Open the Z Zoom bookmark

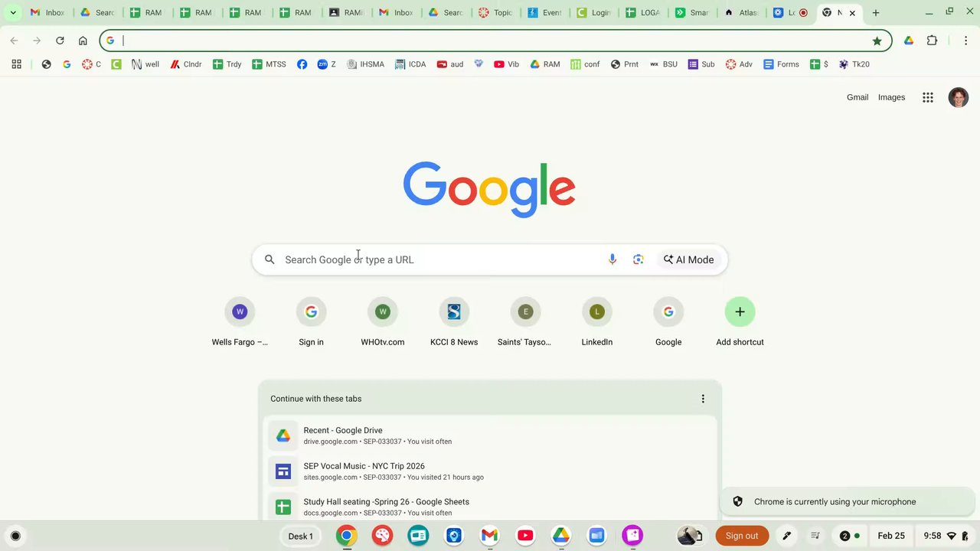click(327, 64)
